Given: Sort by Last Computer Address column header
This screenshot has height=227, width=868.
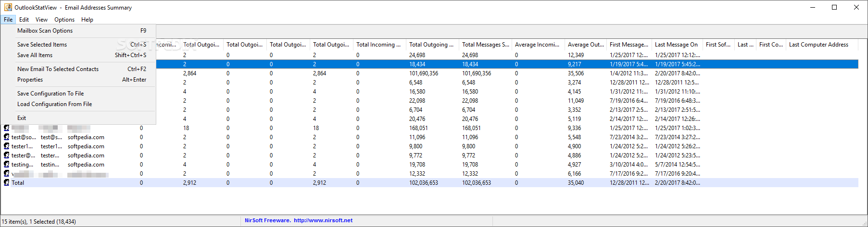Looking at the screenshot, I should pyautogui.click(x=822, y=45).
